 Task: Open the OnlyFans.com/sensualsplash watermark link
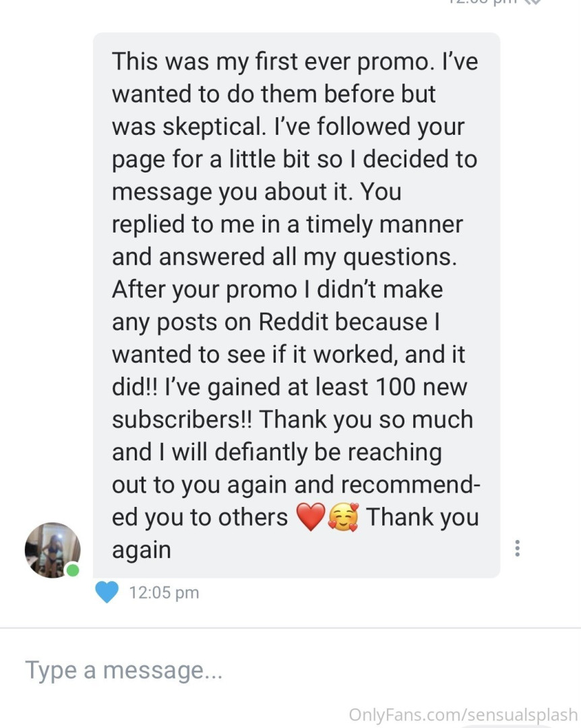(463, 714)
